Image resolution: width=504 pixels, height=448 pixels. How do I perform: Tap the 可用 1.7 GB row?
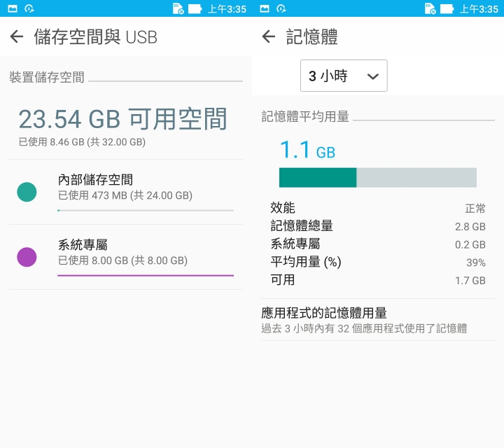coord(378,280)
